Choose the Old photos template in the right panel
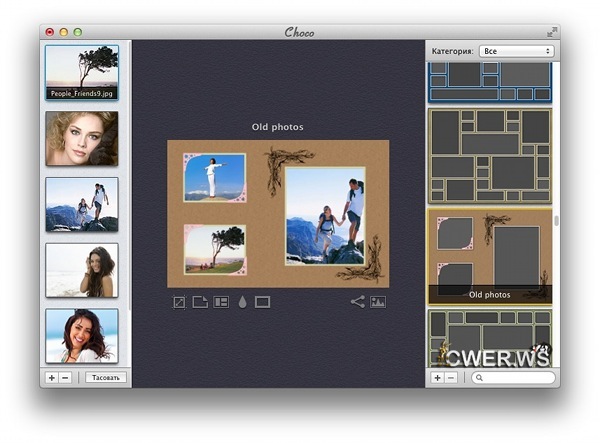 [x=490, y=255]
